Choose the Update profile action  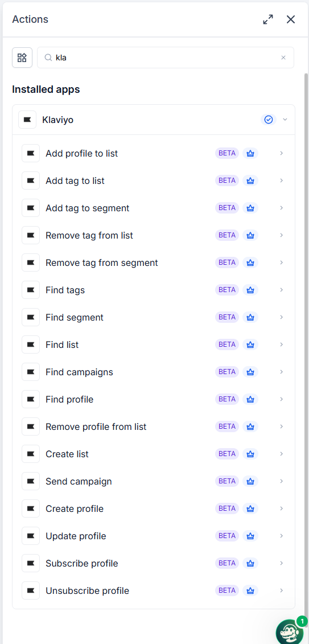[154, 536]
